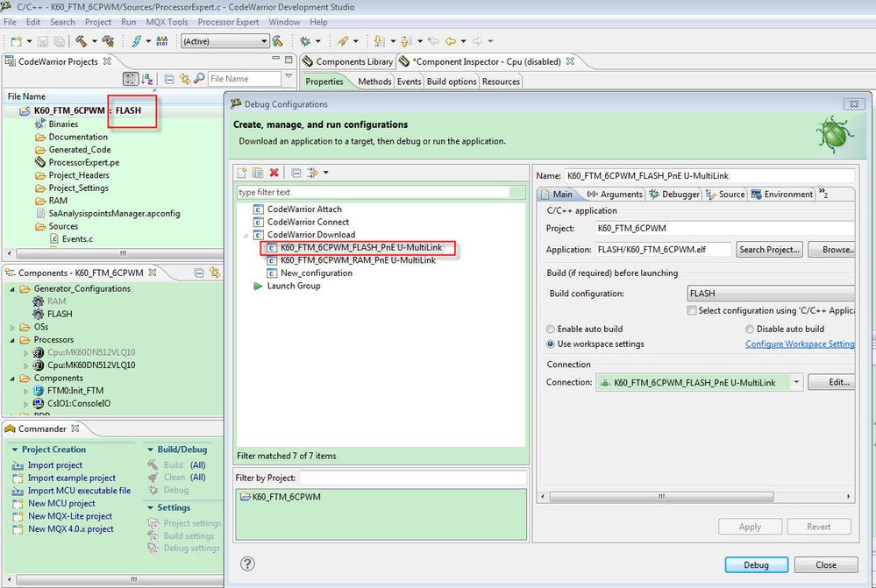Screen dimensions: 876x588
Task: Open the Build configuration FLASH dropdown
Action: [771, 294]
